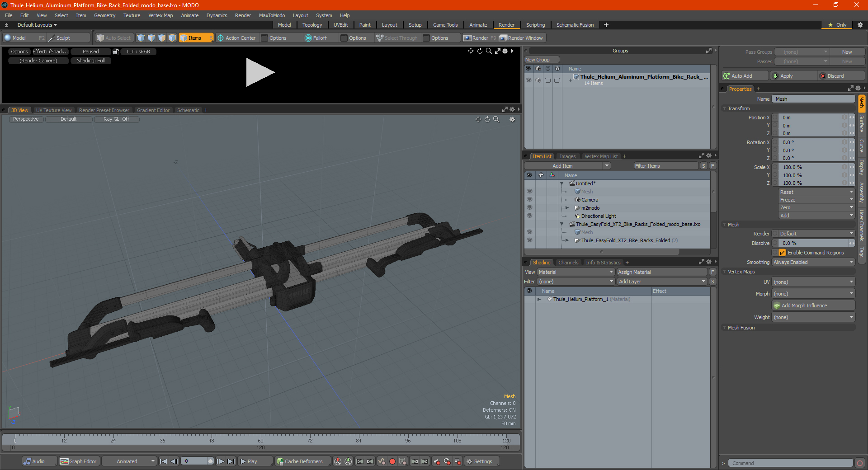868x470 pixels.
Task: Go to last frame button
Action: point(231,461)
